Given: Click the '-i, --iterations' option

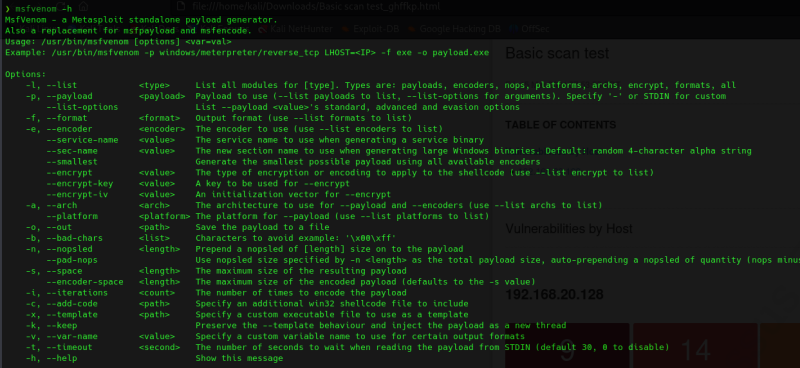Looking at the screenshot, I should [x=66, y=293].
